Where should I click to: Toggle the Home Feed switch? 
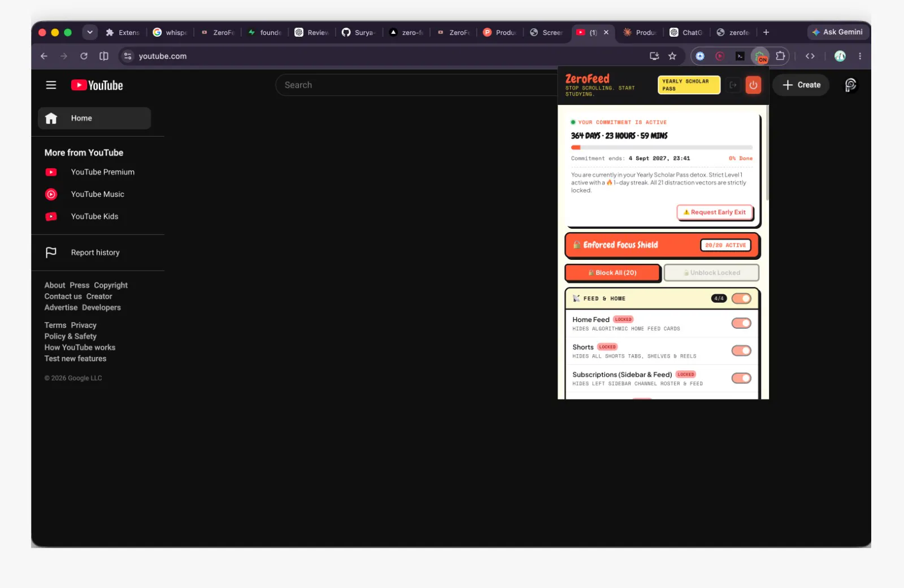[x=741, y=323]
